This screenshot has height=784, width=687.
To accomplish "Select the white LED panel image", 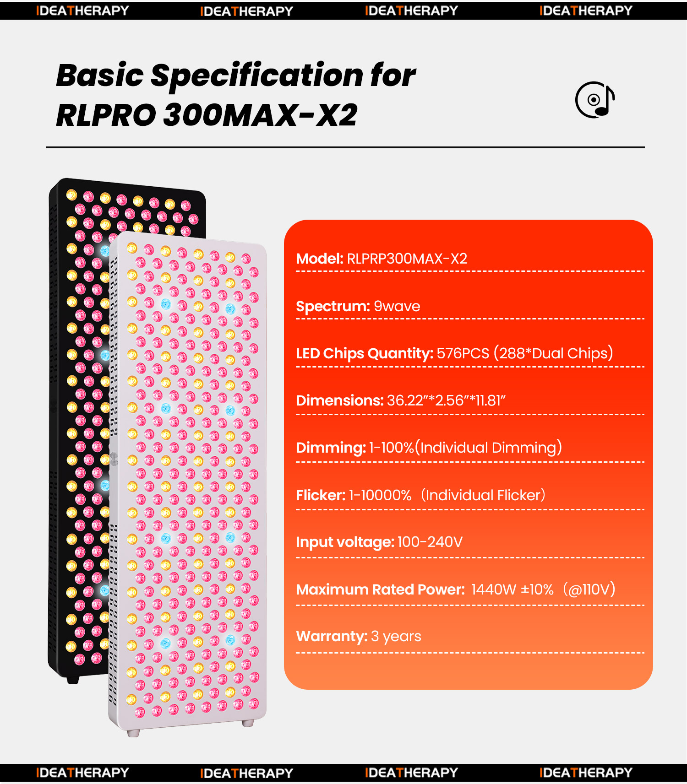I will click(x=188, y=481).
